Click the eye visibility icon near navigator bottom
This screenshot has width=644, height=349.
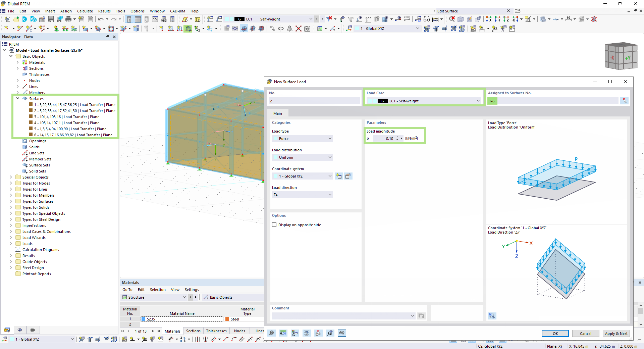pyautogui.click(x=20, y=330)
